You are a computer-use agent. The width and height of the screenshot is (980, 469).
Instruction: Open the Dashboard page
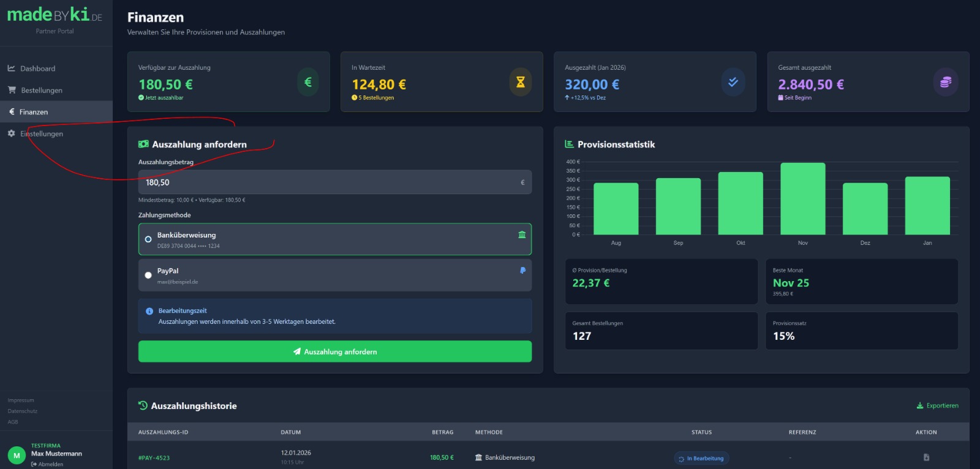pos(56,69)
